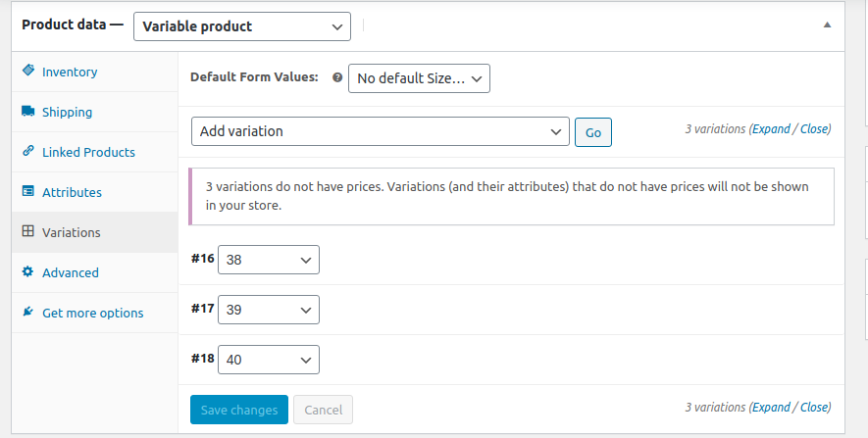Click the Get more options plug icon
The width and height of the screenshot is (868, 438).
27,313
